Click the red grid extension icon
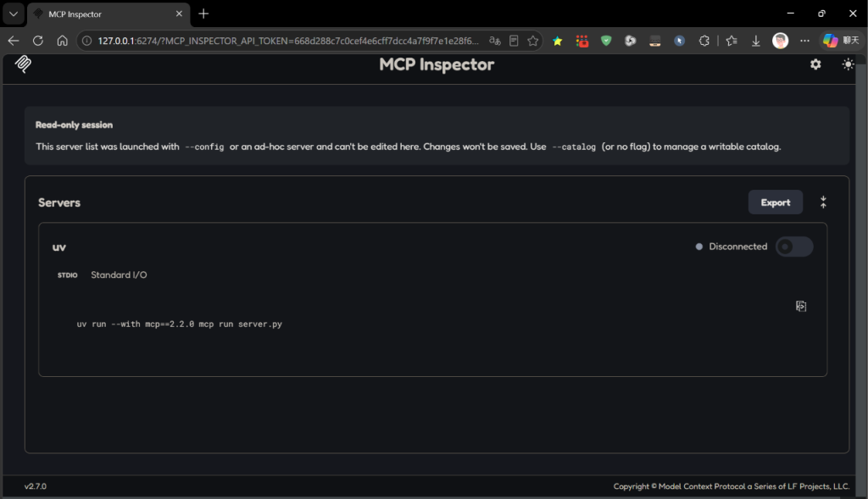Viewport: 868px width, 499px height. tap(581, 41)
